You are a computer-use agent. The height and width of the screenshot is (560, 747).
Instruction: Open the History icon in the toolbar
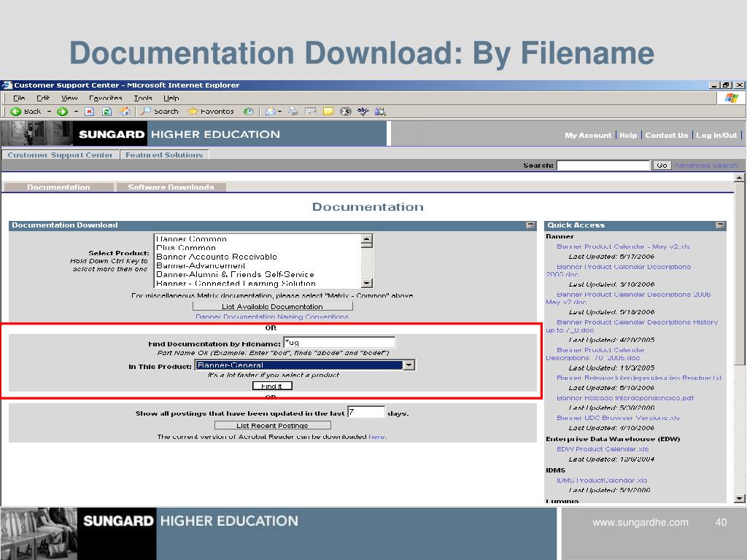pos(248,112)
